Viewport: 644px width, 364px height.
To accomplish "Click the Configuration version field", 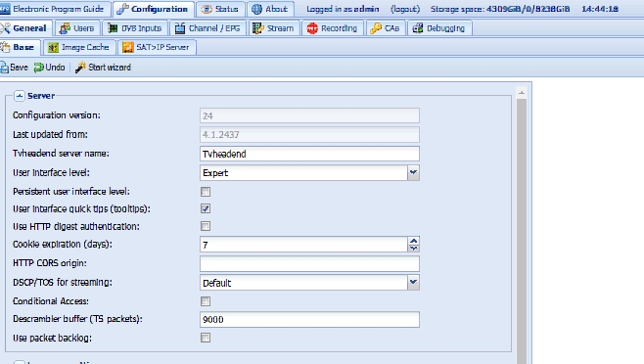I will 309,115.
